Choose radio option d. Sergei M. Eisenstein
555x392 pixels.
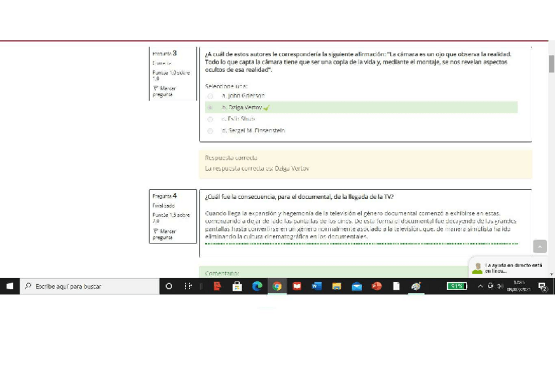(x=210, y=131)
